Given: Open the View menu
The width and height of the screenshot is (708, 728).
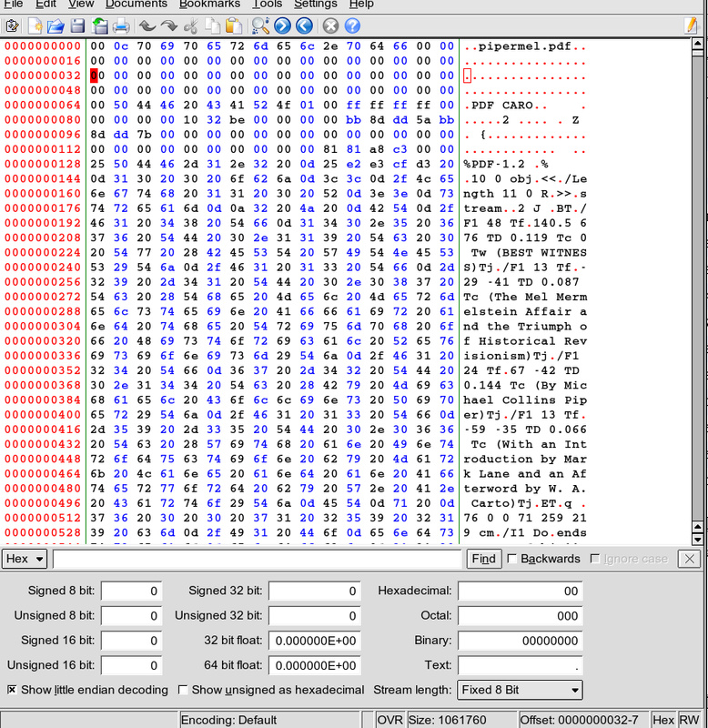Looking at the screenshot, I should tap(81, 4).
